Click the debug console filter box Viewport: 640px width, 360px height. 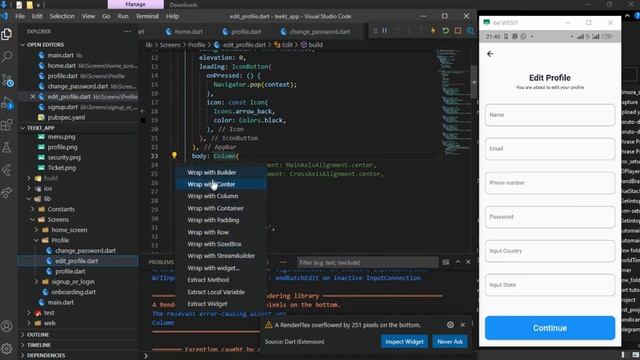click(367, 262)
